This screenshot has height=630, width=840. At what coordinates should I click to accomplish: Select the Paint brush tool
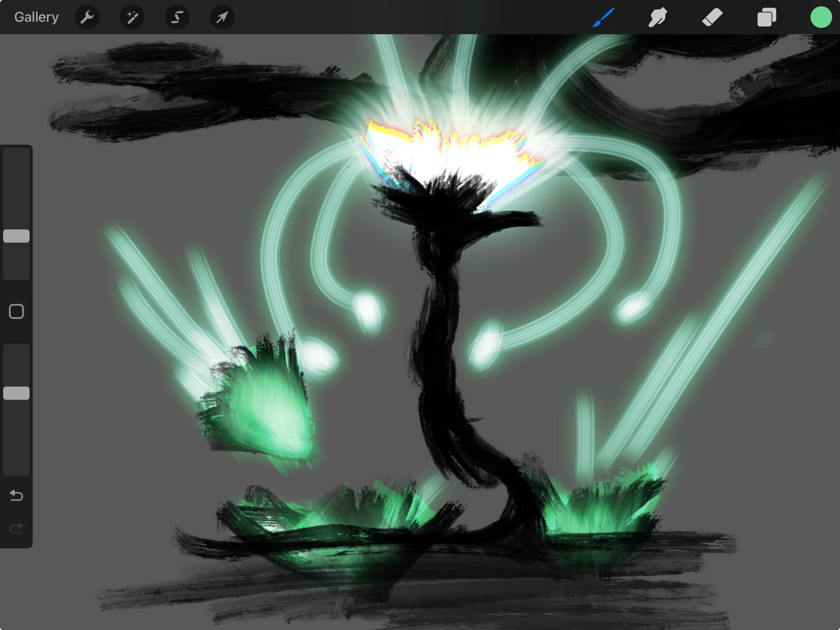coord(604,17)
